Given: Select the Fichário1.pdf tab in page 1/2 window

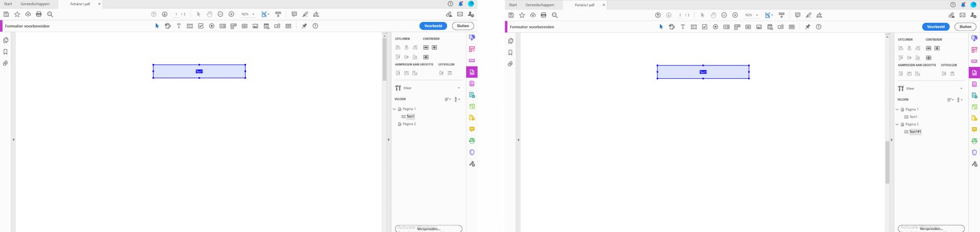Looking at the screenshot, I should (x=80, y=4).
